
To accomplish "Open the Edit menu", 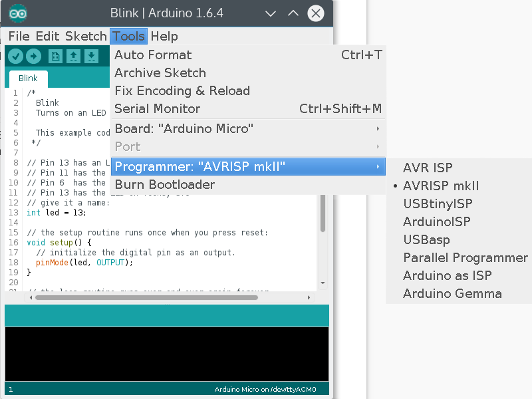I will click(47, 37).
